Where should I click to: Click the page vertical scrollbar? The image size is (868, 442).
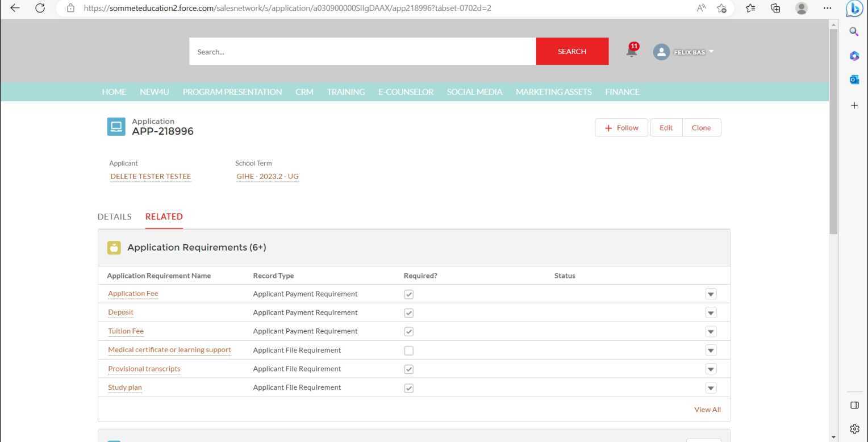(833, 131)
